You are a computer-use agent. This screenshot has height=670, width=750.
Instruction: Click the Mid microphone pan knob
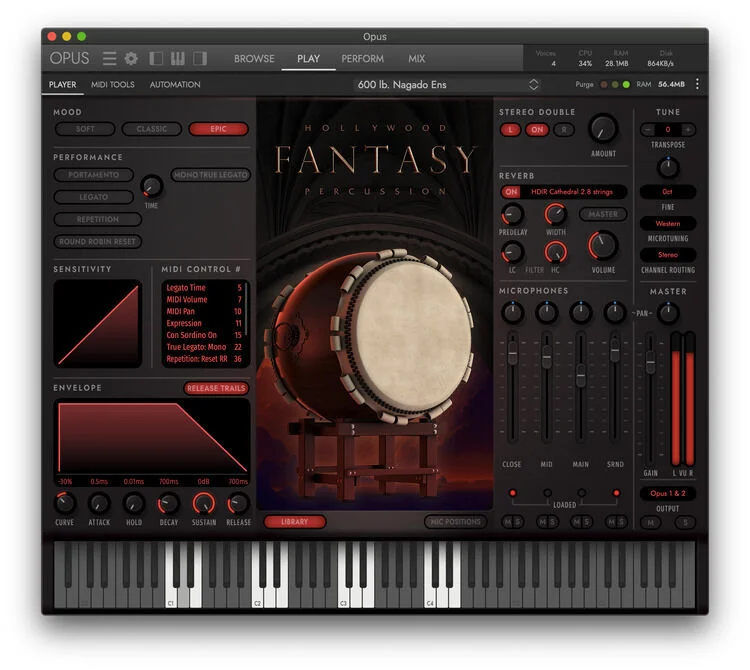pos(547,312)
